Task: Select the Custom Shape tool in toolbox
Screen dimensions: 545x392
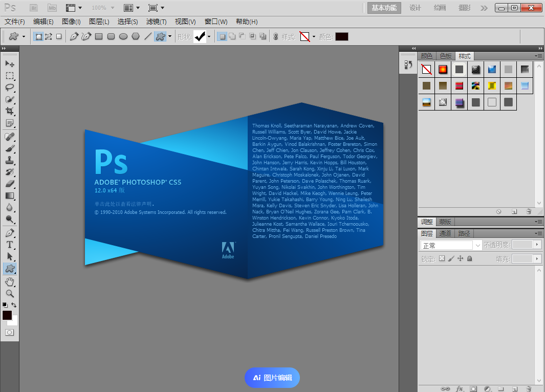Action: 10,268
